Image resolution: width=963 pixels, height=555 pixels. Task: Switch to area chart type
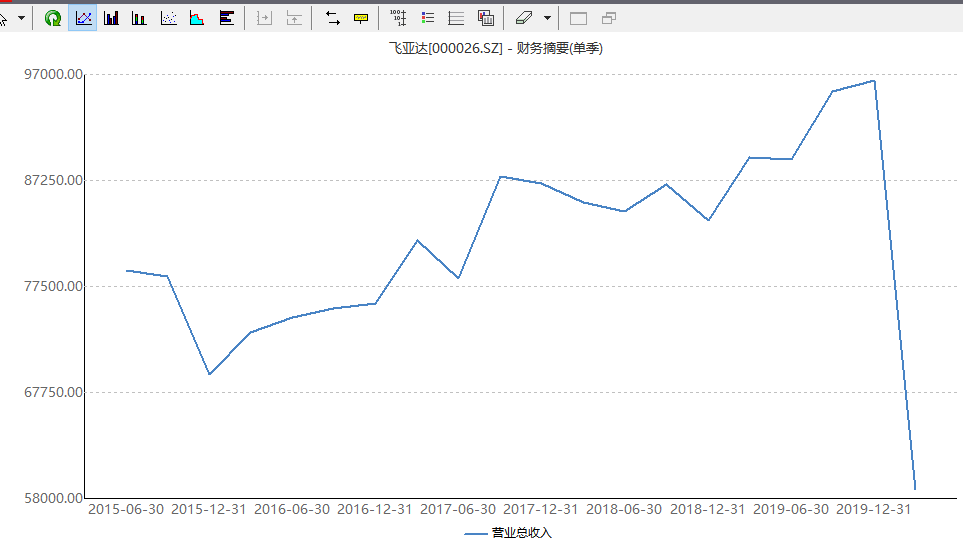197,18
